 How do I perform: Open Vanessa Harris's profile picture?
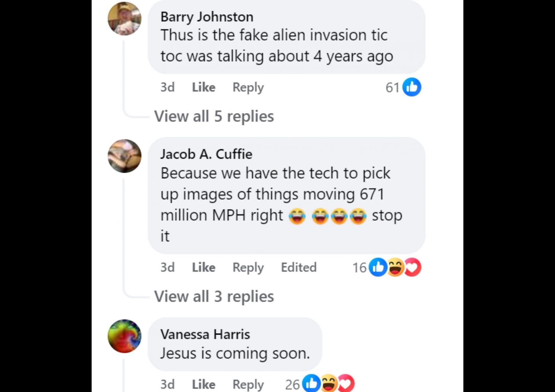[x=125, y=336]
